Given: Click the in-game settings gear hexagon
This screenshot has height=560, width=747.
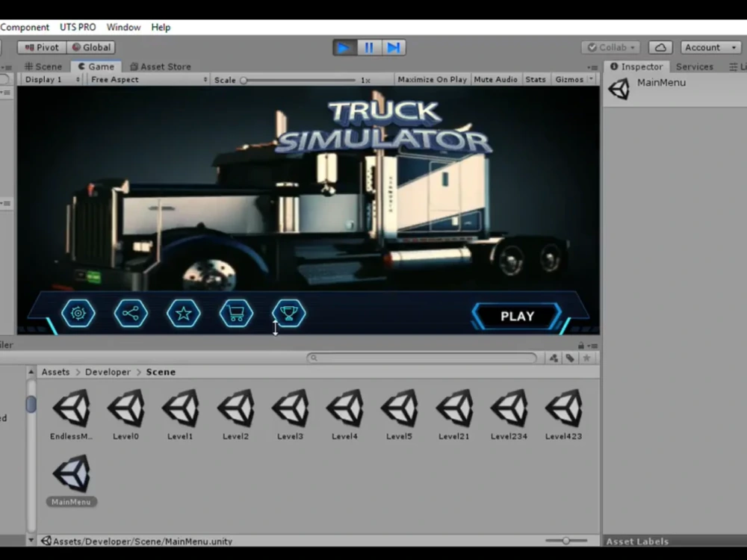Looking at the screenshot, I should [x=78, y=313].
